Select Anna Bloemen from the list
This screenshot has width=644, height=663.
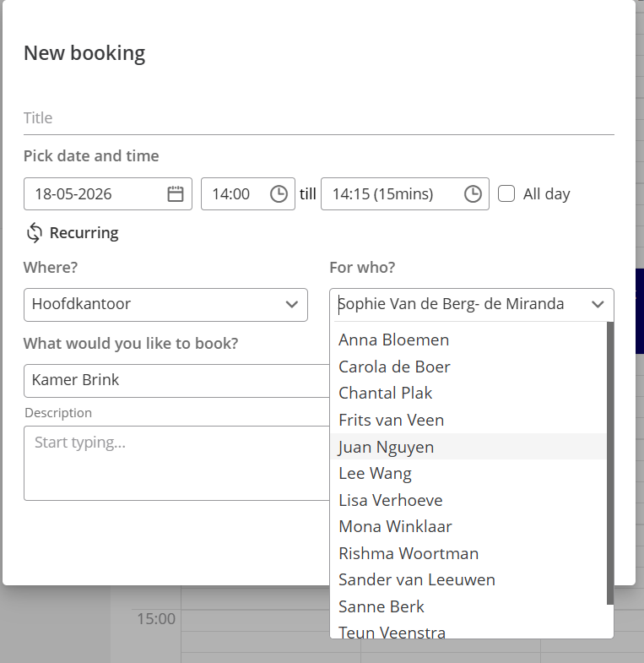pos(468,340)
